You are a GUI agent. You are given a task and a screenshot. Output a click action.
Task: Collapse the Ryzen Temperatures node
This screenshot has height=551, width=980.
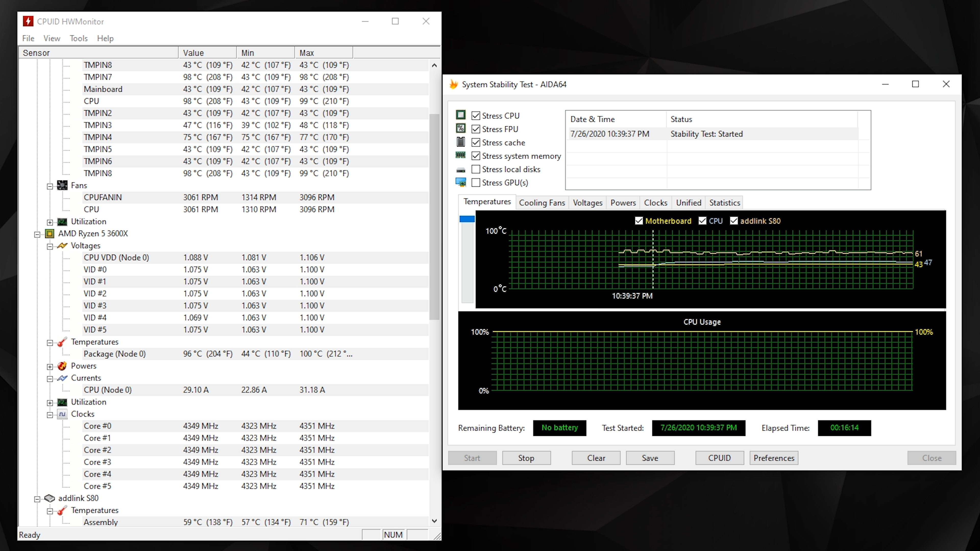(x=50, y=343)
